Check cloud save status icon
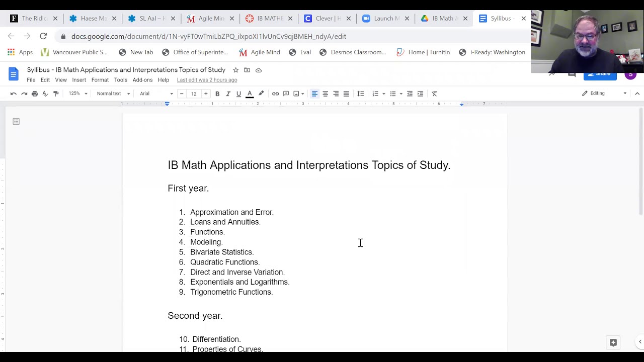644x362 pixels. pos(259,70)
